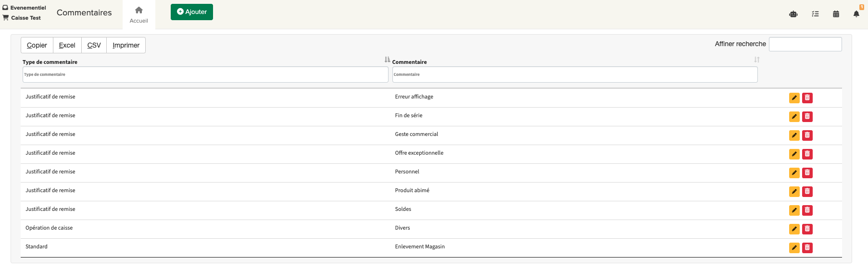Click the Type de commentaire filter field

point(205,74)
